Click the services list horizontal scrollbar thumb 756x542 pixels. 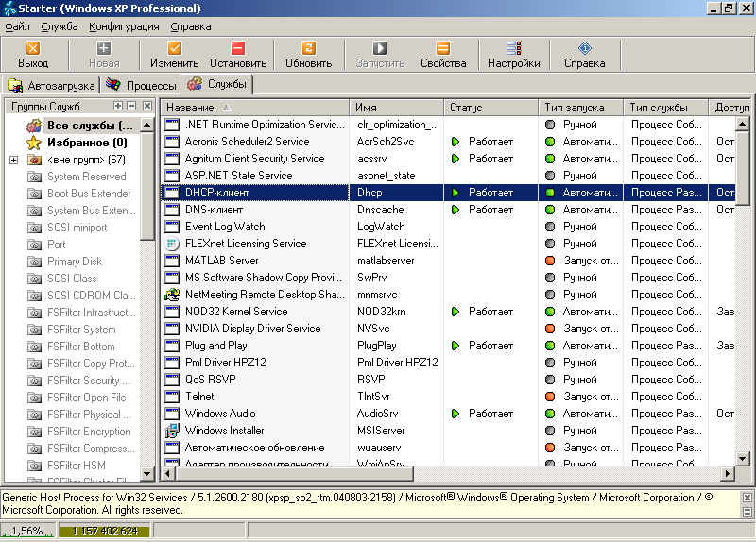[x=294, y=474]
